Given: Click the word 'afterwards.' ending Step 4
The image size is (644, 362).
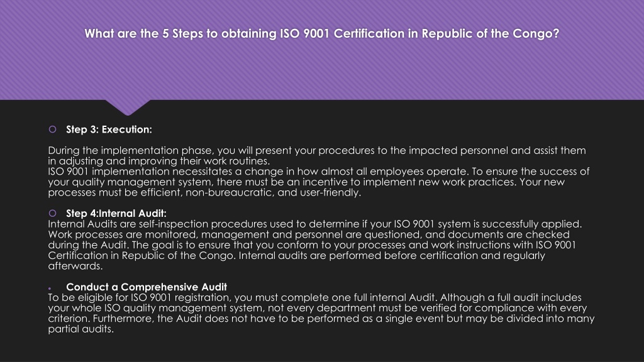Looking at the screenshot, I should coord(75,266).
